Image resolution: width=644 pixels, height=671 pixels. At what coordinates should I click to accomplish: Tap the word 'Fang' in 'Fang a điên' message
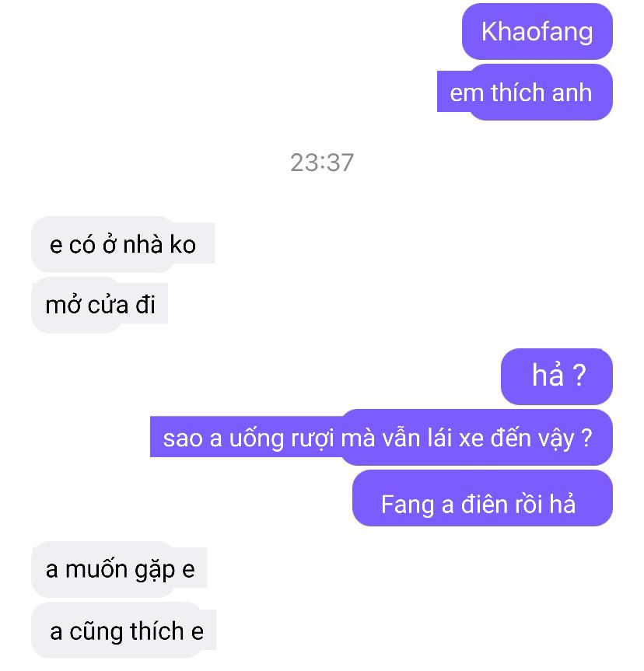coord(408,505)
